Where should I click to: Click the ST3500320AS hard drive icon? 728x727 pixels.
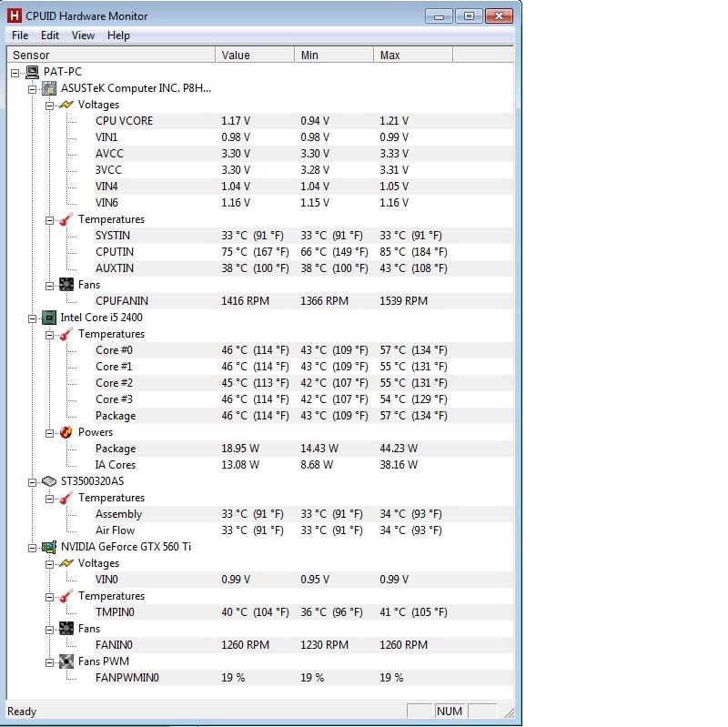49,481
